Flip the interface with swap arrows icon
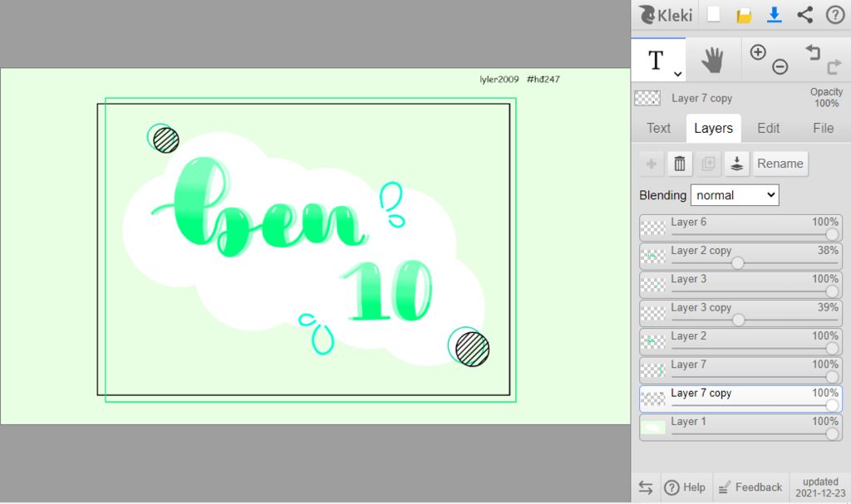The height and width of the screenshot is (504, 851). point(645,487)
